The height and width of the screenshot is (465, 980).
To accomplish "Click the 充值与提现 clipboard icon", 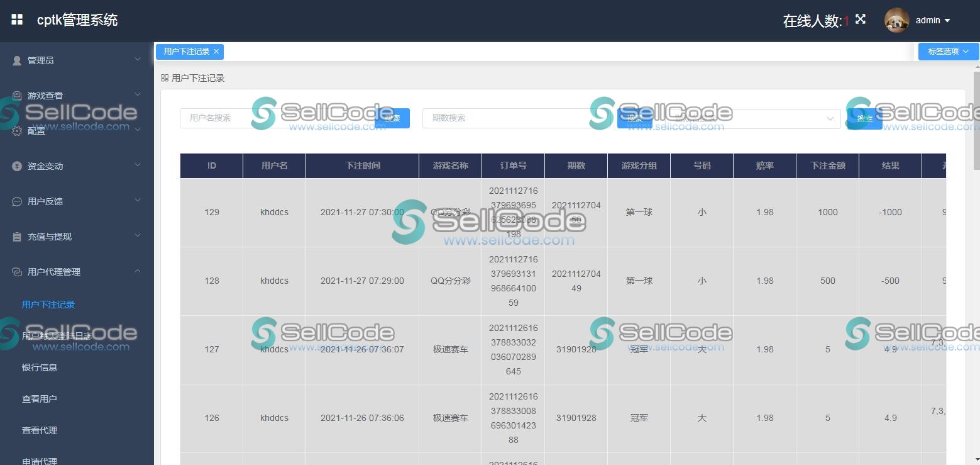I will [17, 237].
